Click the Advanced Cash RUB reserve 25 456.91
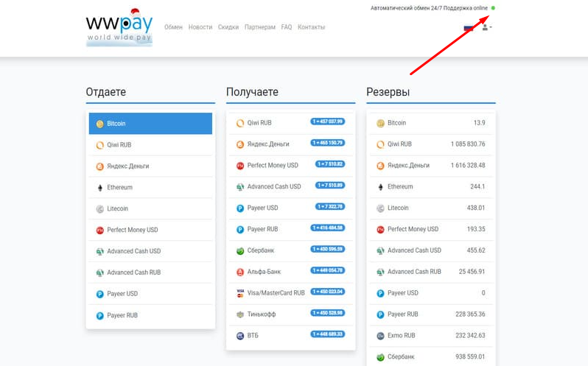Screen dimensions: 588x366 point(472,272)
